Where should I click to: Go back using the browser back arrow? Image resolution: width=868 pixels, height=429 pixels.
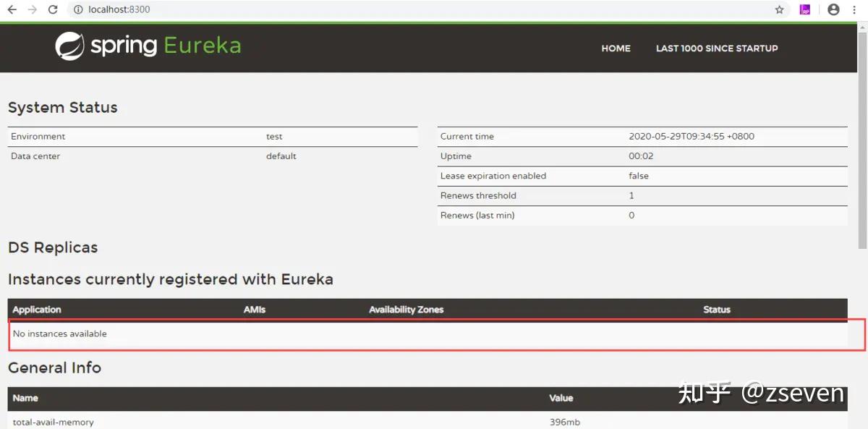10,9
